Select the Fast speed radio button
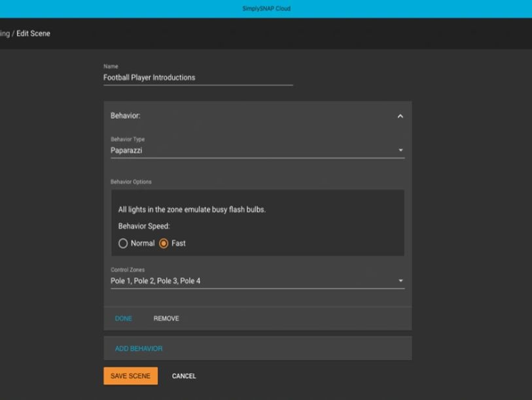532x400 pixels. click(x=164, y=243)
